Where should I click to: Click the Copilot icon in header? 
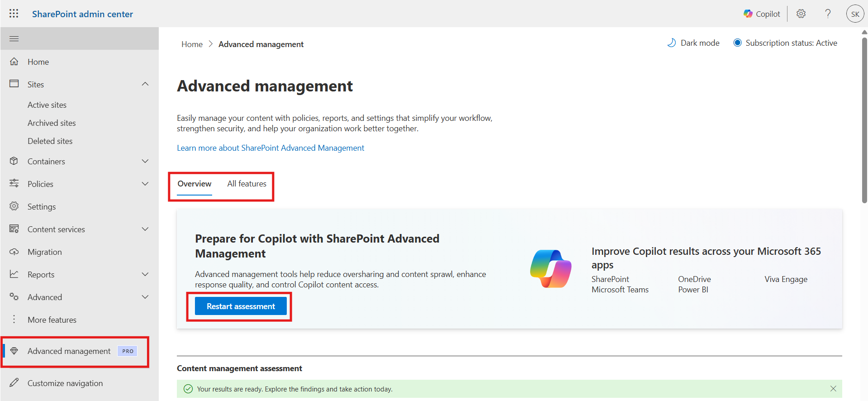click(748, 14)
